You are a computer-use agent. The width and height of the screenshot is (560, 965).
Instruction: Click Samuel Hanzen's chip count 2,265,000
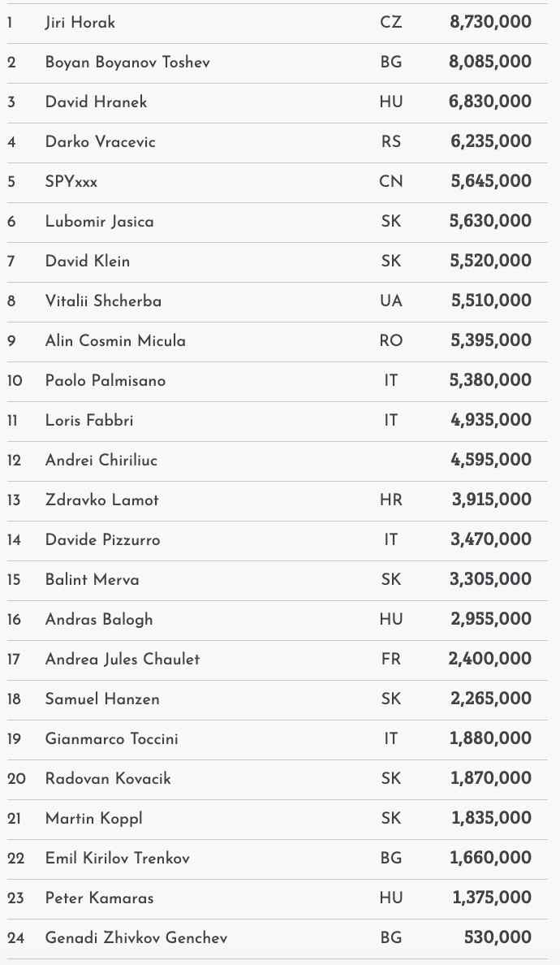[491, 699]
